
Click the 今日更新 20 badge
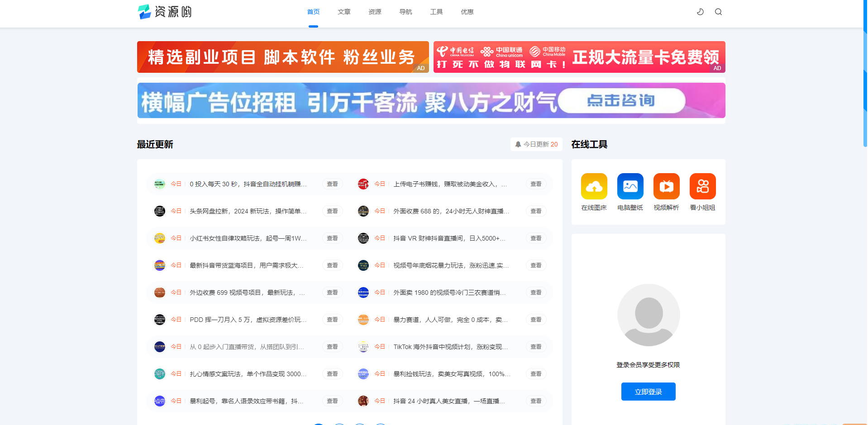pyautogui.click(x=536, y=144)
